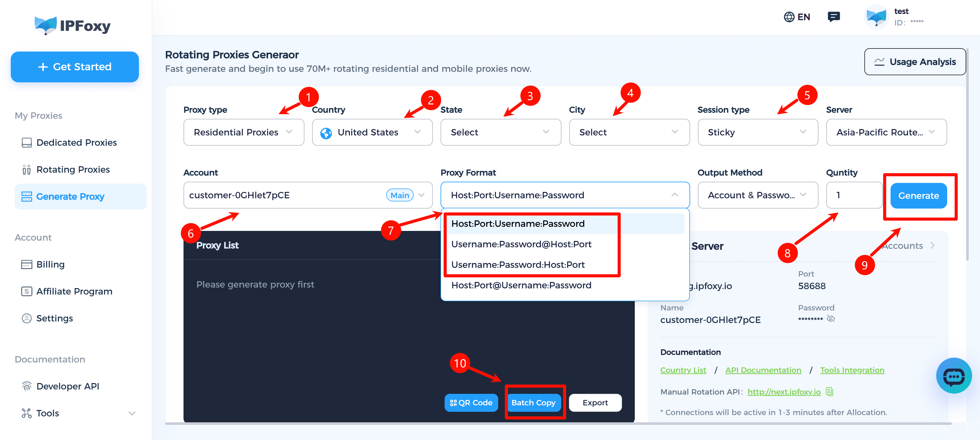This screenshot has height=440, width=980.
Task: Copy the Manual Rotation API link icon
Action: pos(830,392)
